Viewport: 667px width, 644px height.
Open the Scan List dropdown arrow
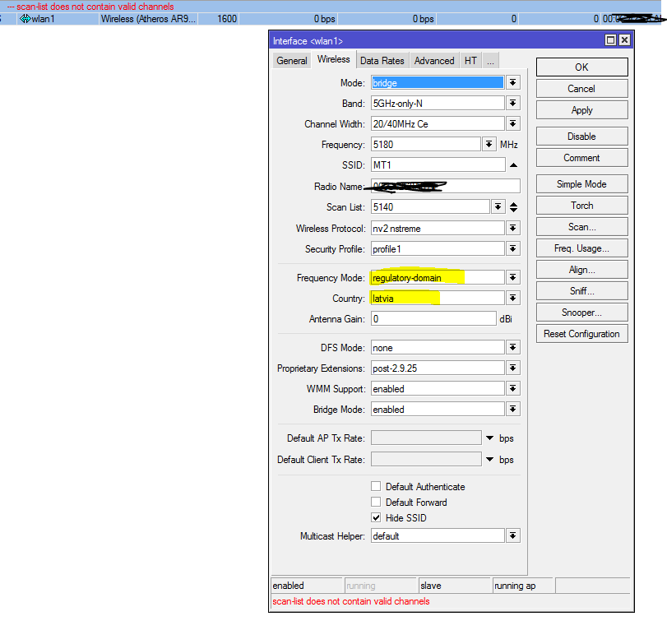498,206
